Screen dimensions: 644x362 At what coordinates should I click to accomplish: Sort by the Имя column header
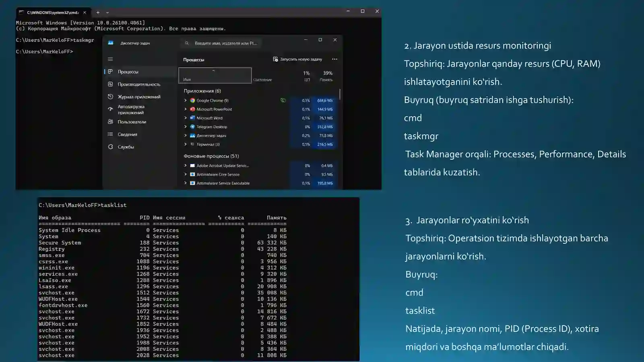(215, 75)
